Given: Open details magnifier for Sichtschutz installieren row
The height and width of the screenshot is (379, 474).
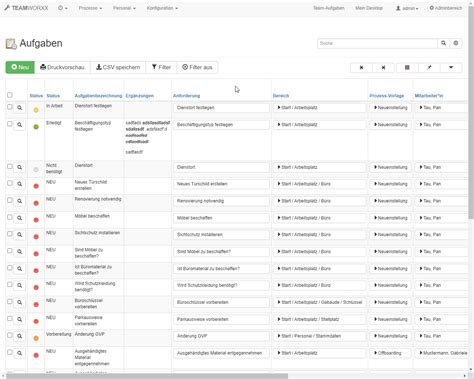Looking at the screenshot, I should tap(20, 235).
